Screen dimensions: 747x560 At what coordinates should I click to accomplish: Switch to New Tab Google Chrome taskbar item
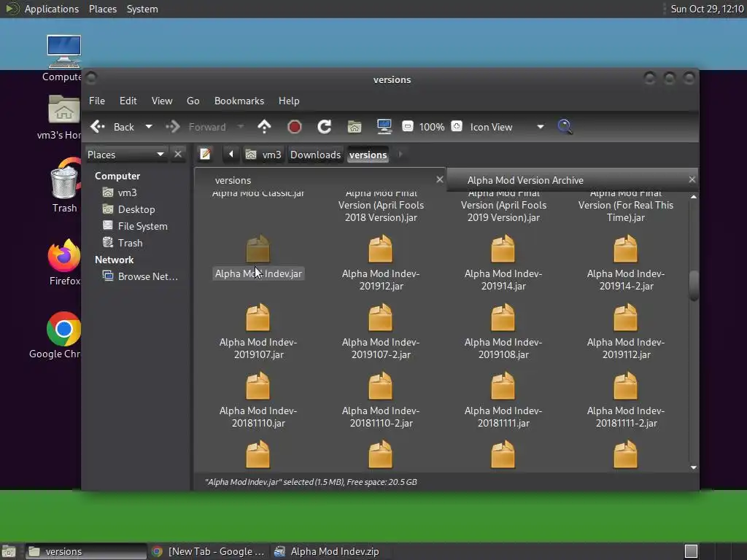[208, 551]
